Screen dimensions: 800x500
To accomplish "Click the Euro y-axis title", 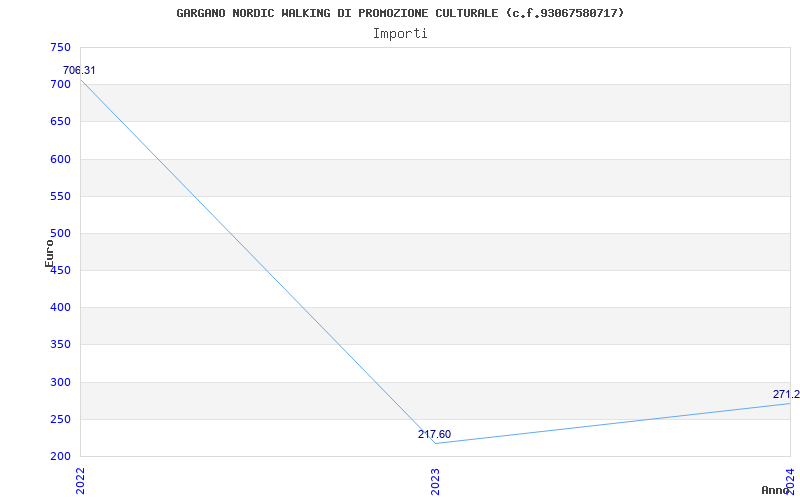I will pyautogui.click(x=49, y=253).
